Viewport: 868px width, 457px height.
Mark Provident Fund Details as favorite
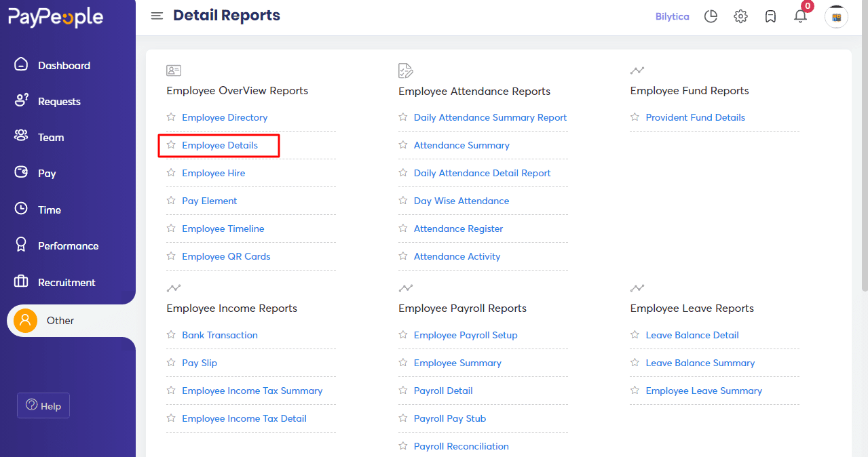point(635,117)
